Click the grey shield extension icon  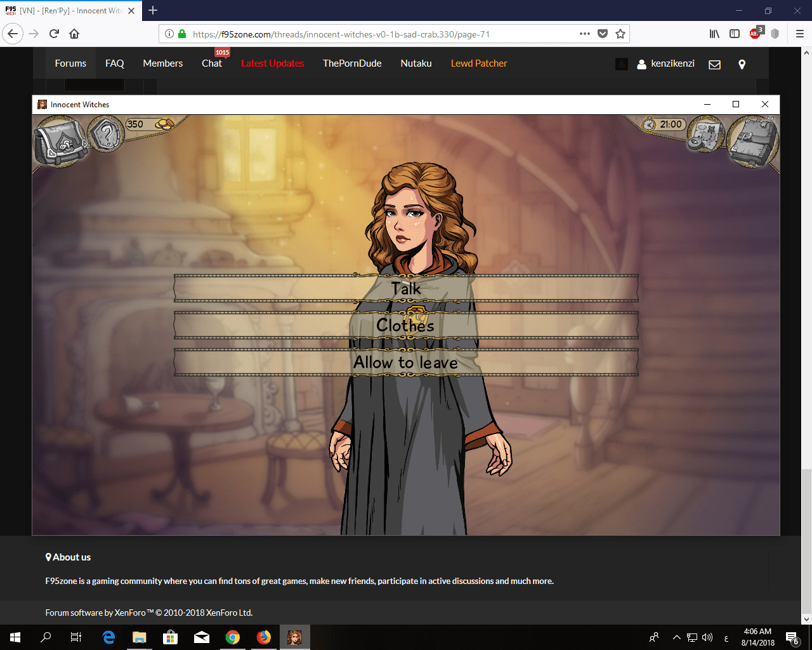[775, 34]
